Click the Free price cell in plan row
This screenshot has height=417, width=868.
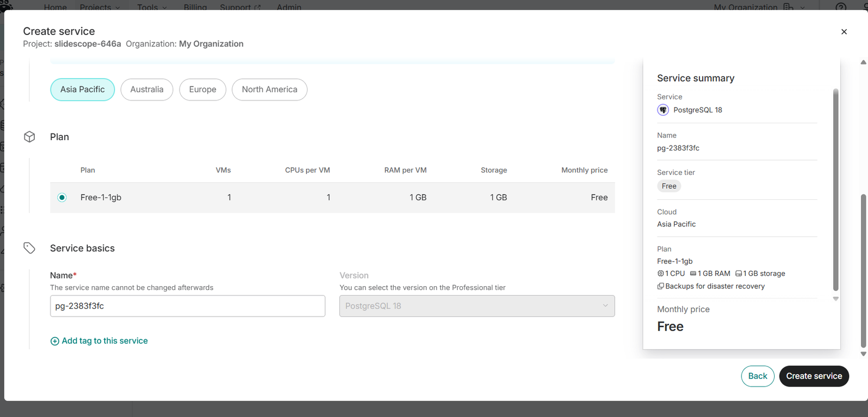tap(599, 198)
